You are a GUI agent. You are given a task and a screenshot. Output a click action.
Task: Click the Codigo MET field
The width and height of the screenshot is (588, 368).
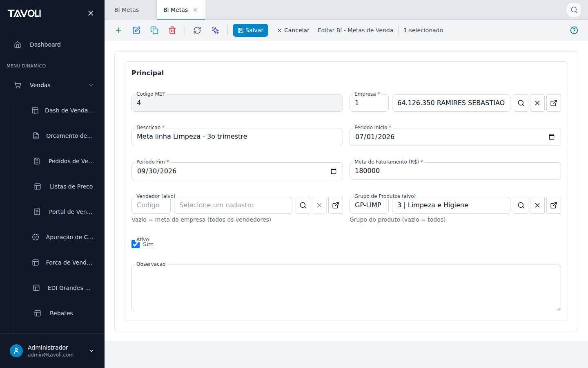click(x=237, y=103)
